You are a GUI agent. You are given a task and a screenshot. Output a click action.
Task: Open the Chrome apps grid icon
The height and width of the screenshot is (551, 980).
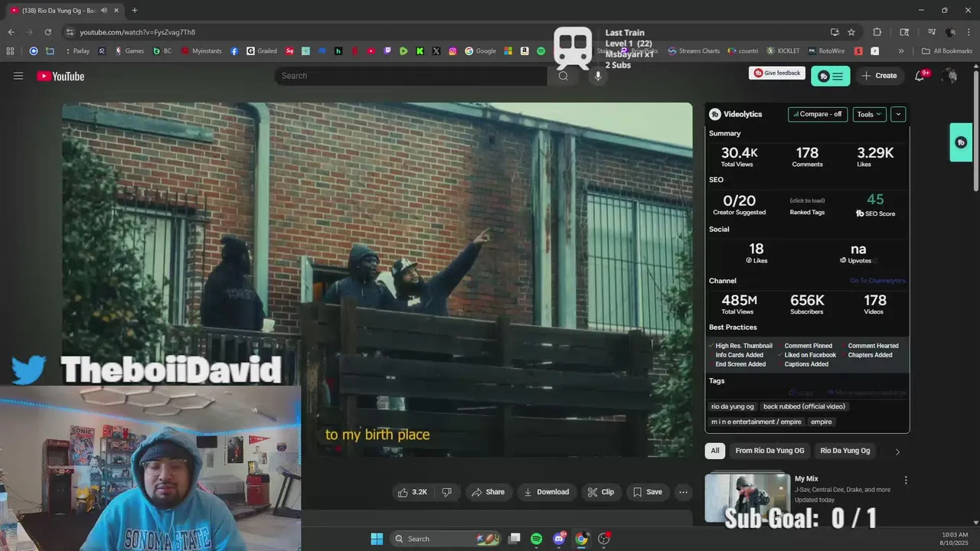[10, 51]
